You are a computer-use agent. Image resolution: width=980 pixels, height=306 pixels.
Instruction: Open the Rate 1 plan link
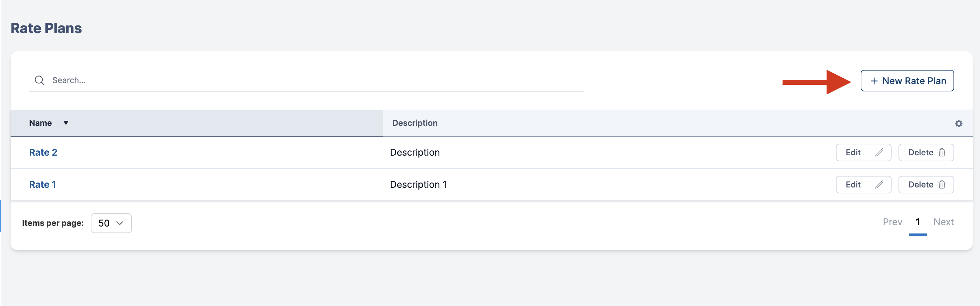point(43,184)
